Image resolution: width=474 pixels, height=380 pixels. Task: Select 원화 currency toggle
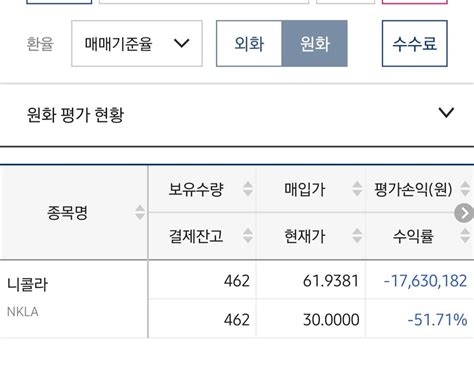click(315, 44)
